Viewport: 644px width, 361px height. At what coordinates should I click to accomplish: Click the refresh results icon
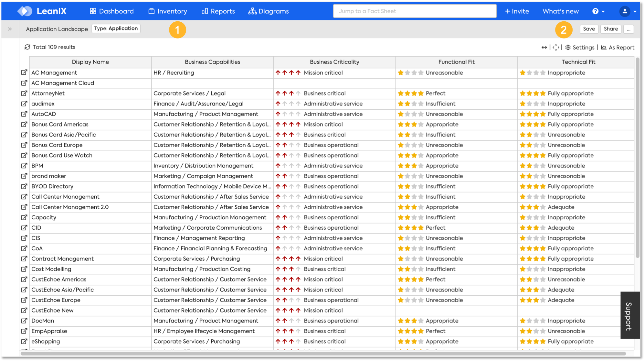click(x=27, y=47)
